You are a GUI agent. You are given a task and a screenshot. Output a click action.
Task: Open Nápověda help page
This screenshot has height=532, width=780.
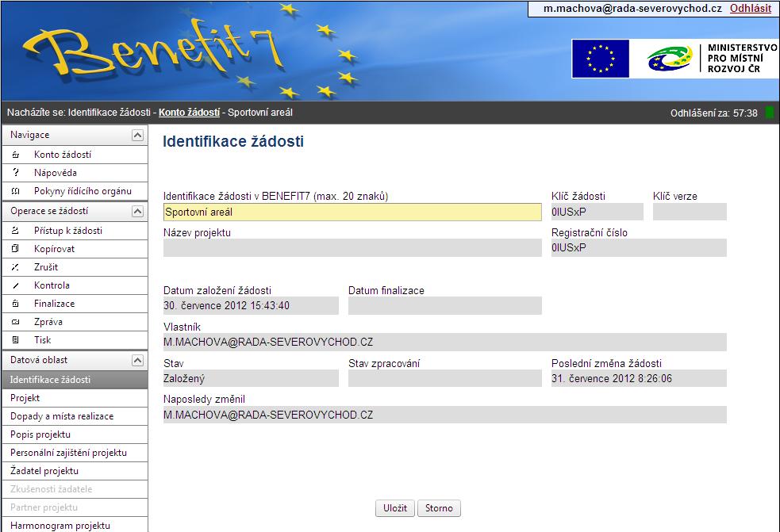pos(75,173)
